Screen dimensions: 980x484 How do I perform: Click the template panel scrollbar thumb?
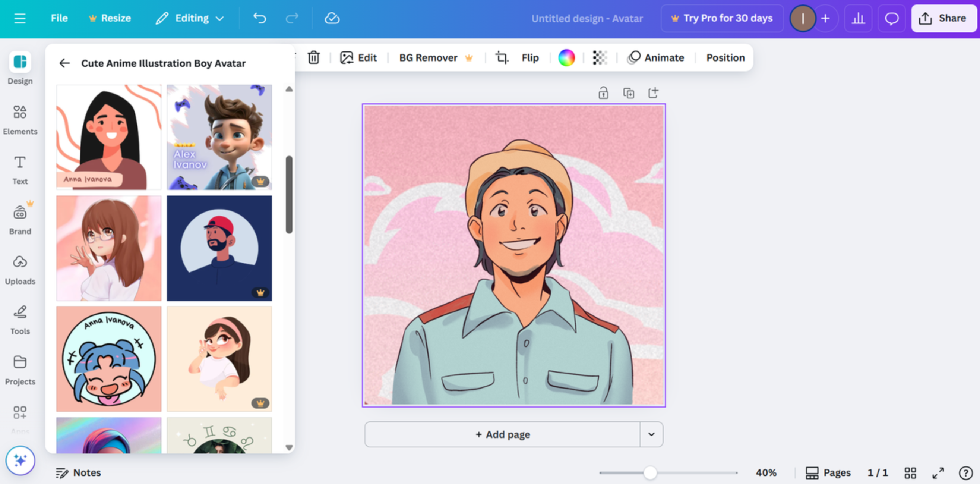(289, 194)
